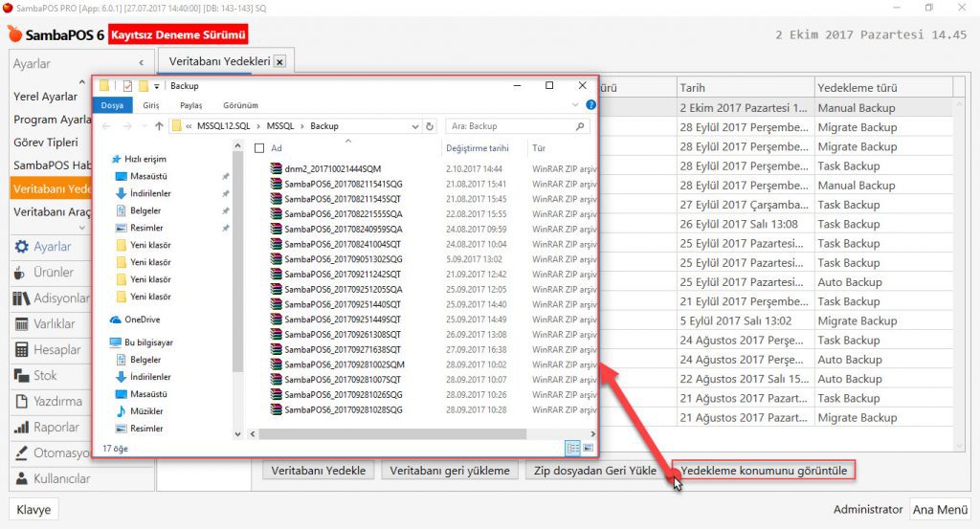
Task: Open Paylaş ribbon tab
Action: [190, 105]
